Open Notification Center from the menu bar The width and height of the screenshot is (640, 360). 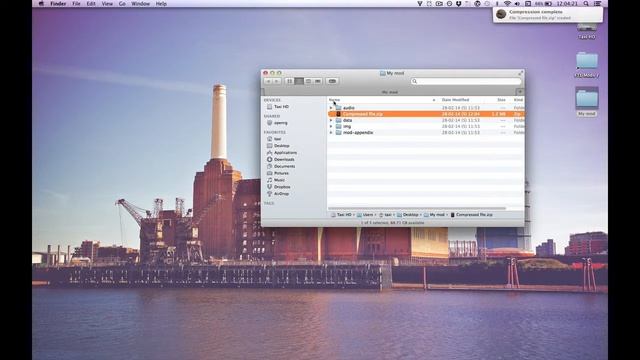(598, 4)
